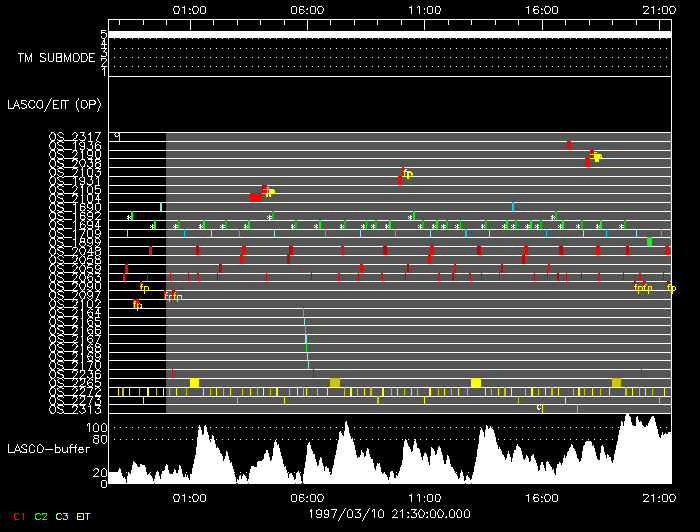Screen dimensions: 700x532
Task: Select the EIT legend label
Action: 85,515
